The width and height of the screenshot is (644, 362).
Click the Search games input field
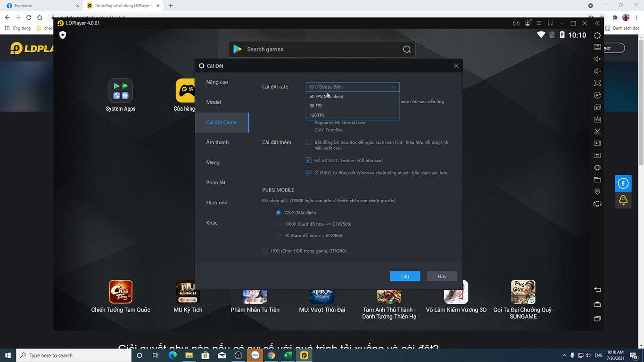point(321,49)
